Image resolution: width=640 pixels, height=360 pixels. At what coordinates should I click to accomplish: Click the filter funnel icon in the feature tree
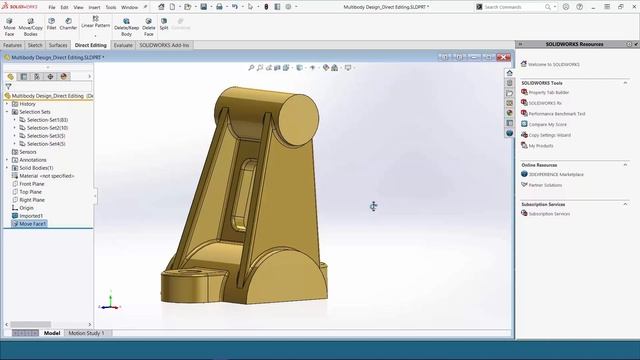8,87
